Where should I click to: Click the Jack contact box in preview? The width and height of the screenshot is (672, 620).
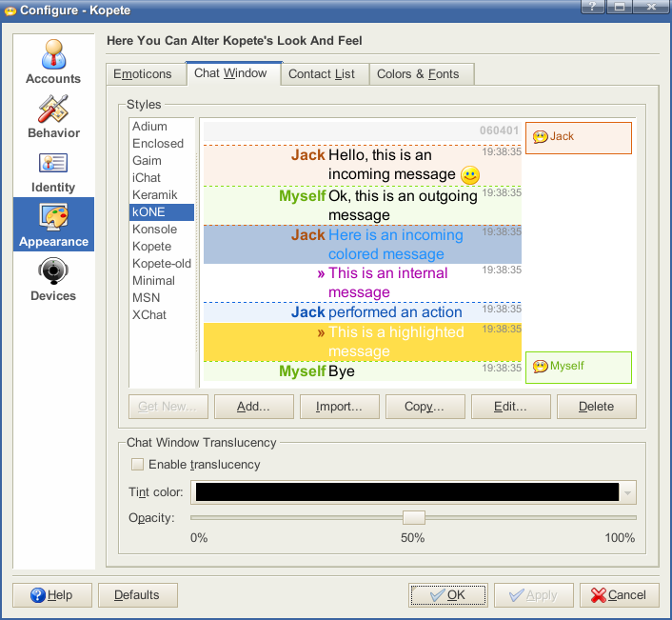point(579,138)
